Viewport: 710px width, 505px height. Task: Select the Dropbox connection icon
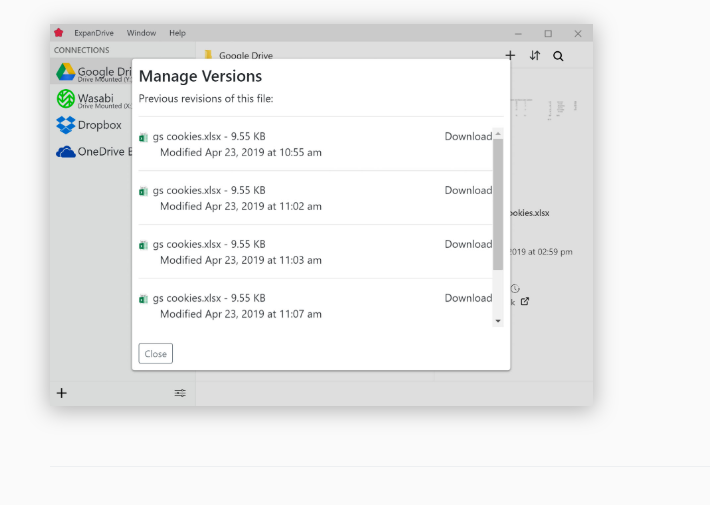66,125
